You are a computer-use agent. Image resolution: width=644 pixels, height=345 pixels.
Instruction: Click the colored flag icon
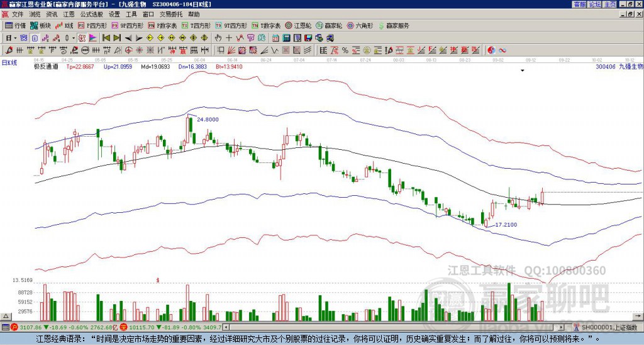[93, 38]
